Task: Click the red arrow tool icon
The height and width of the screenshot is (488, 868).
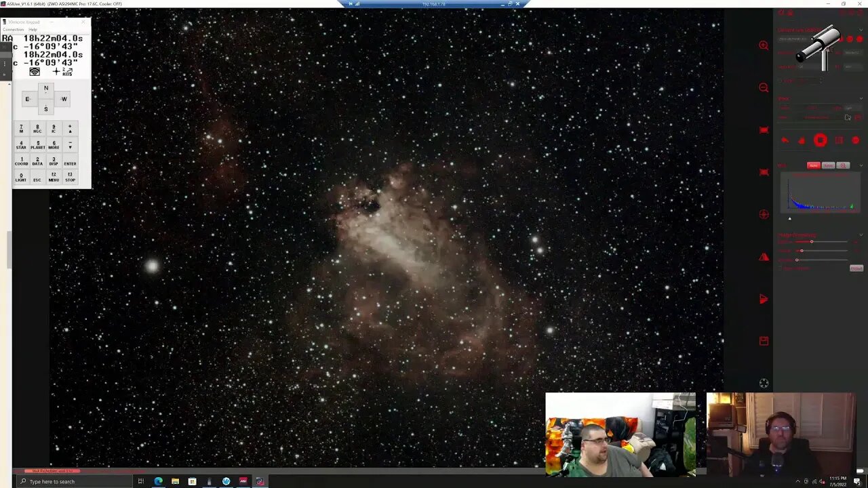Action: 764,299
